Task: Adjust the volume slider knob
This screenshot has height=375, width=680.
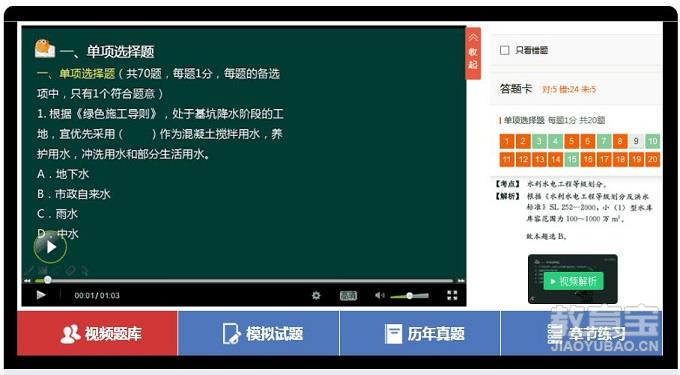Action: pos(409,296)
